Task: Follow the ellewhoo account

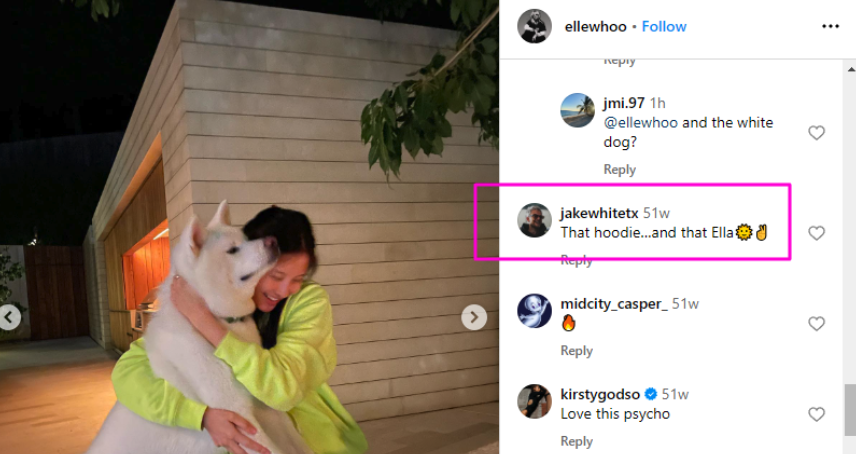Action: coord(664,26)
